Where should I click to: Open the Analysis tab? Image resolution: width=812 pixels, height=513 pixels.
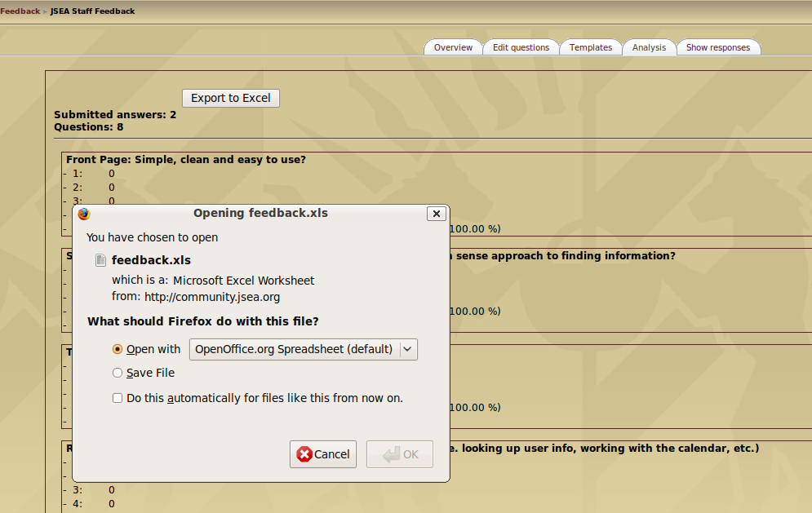pyautogui.click(x=649, y=47)
